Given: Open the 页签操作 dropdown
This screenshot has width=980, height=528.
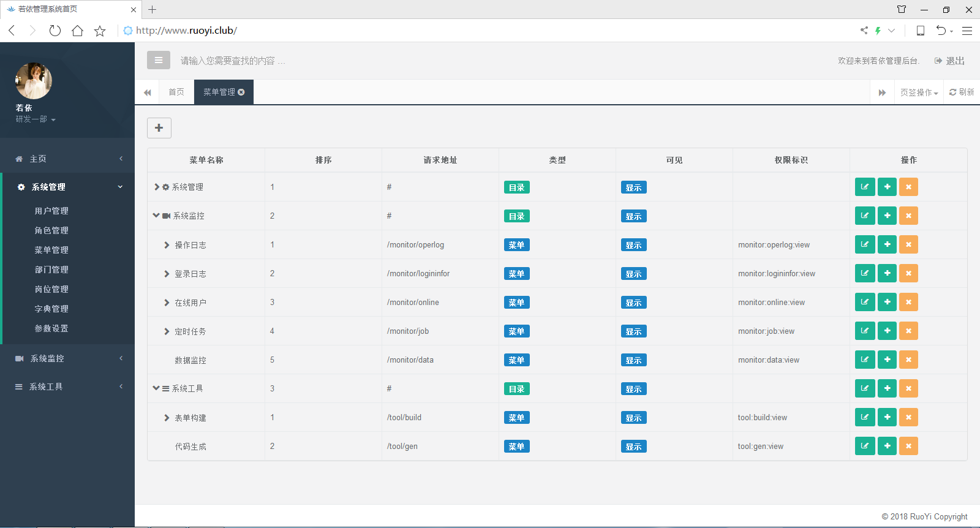Looking at the screenshot, I should tap(919, 92).
